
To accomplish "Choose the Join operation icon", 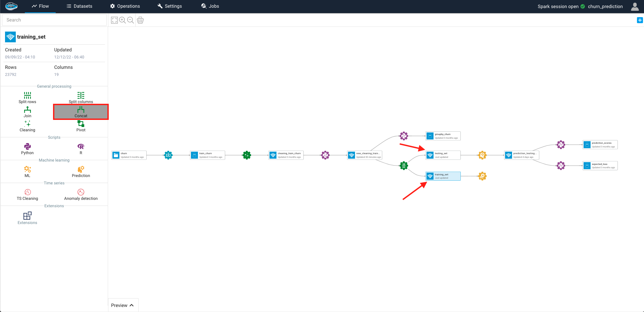I will [x=27, y=112].
